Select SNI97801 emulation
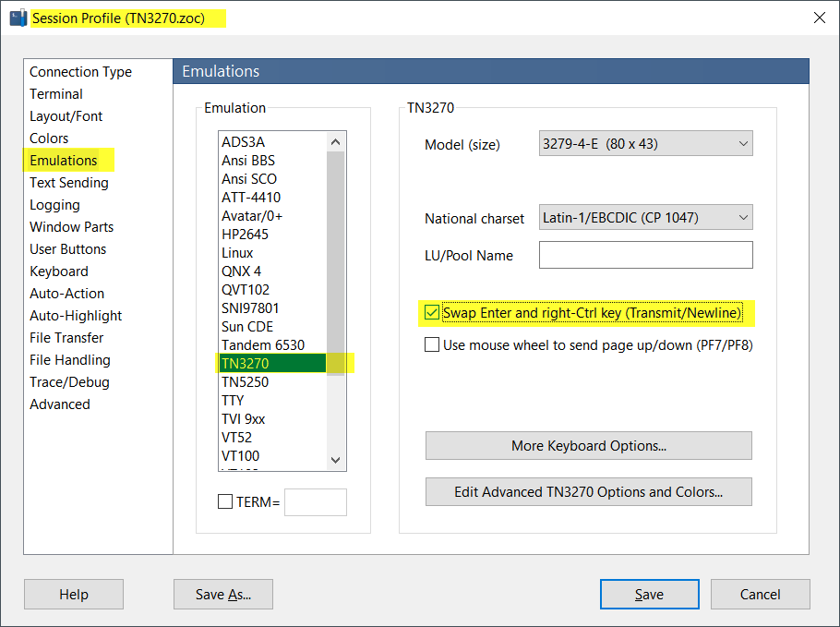The height and width of the screenshot is (627, 840). tap(272, 308)
